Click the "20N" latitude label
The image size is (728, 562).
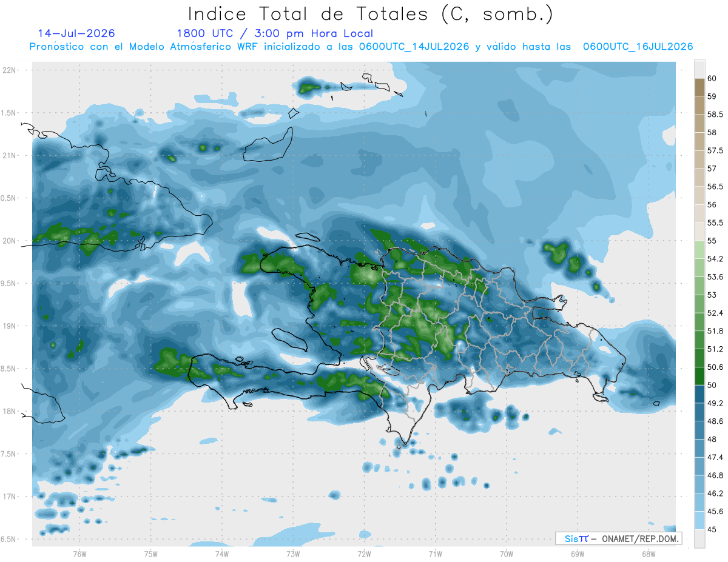coord(9,241)
